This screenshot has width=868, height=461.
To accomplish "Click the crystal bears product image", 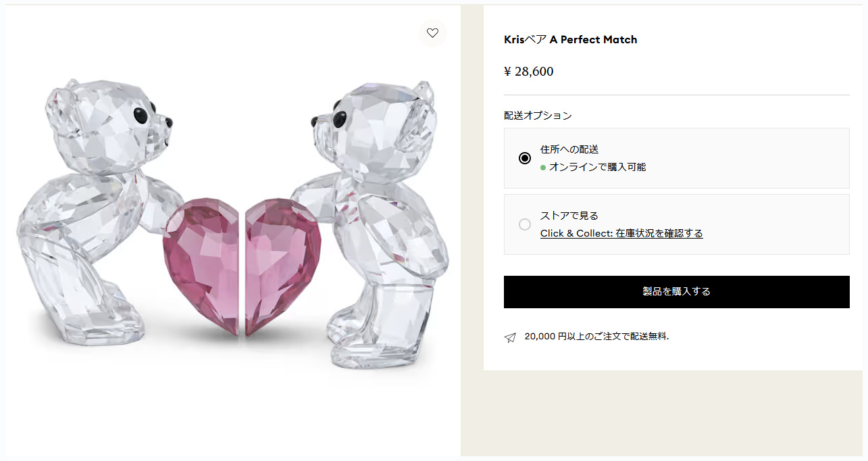I will pos(230,216).
